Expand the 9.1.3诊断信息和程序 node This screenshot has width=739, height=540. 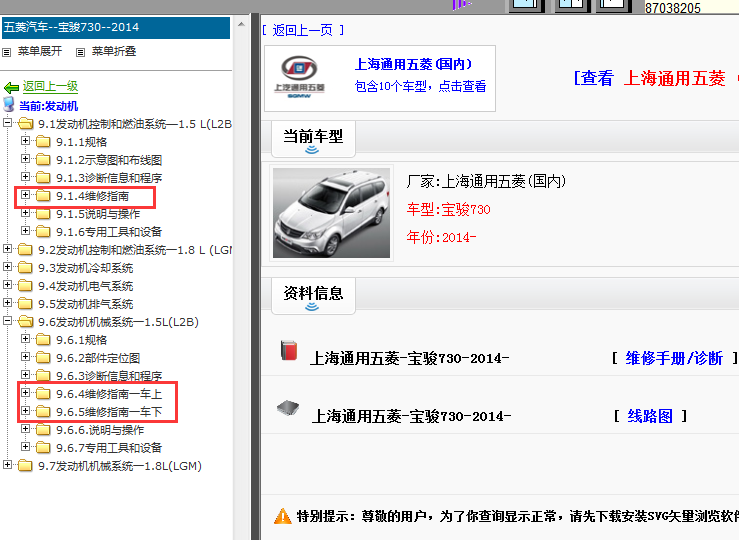(x=25, y=177)
